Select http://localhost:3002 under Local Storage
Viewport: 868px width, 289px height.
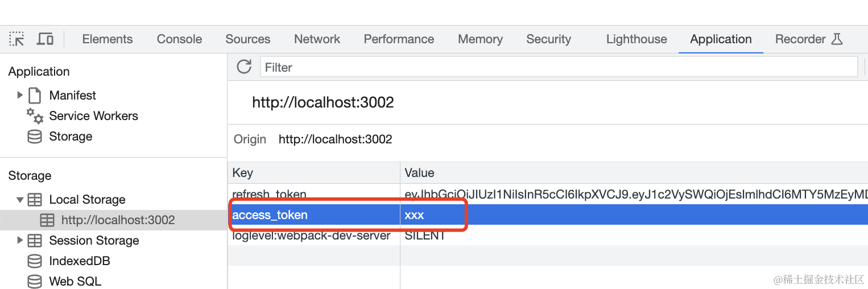point(118,220)
